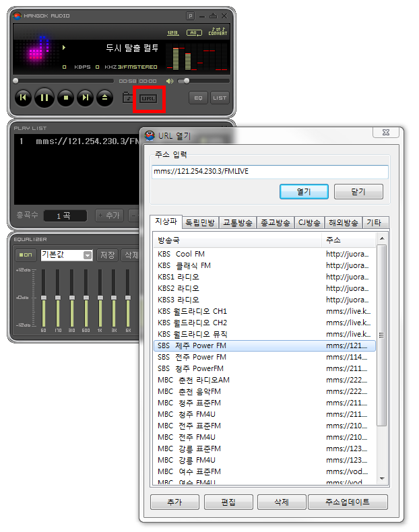
Task: Click the 열기 button
Action: coord(304,192)
